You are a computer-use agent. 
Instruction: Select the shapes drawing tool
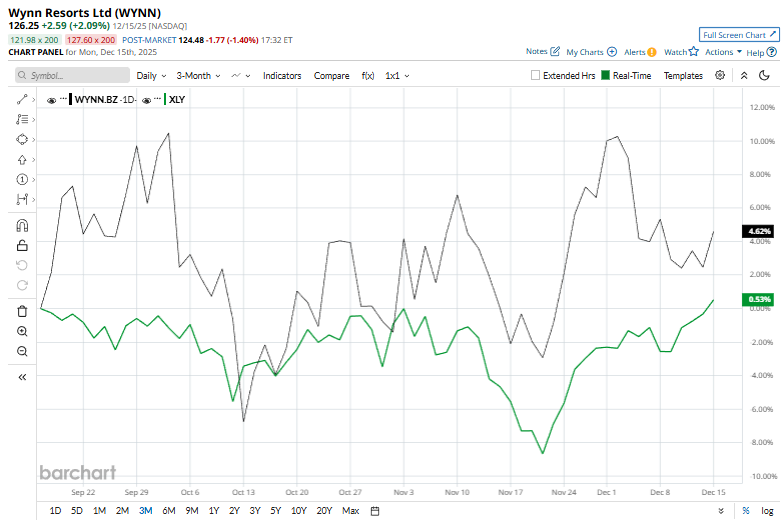[x=22, y=139]
